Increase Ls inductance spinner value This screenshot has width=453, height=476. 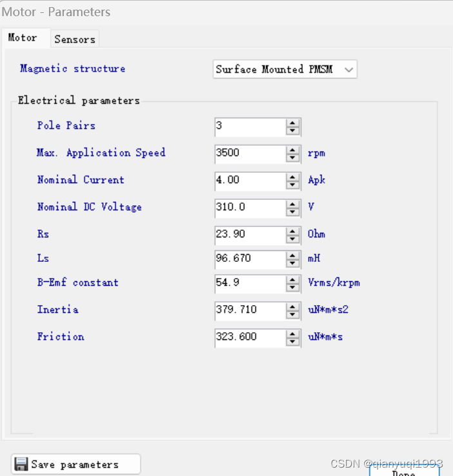coord(293,255)
